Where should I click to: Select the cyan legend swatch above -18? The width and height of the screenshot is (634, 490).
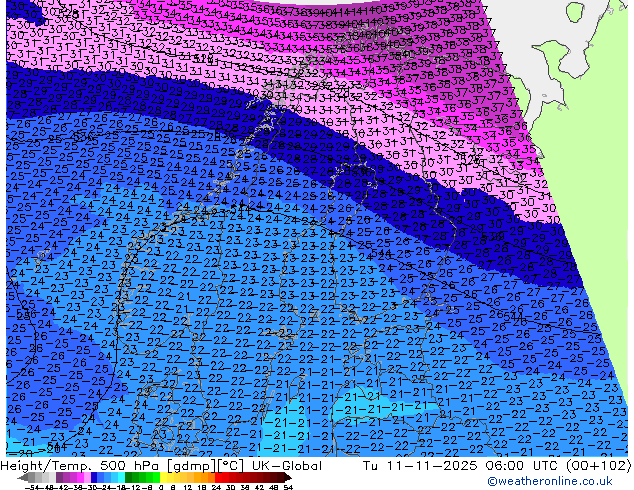(121, 478)
